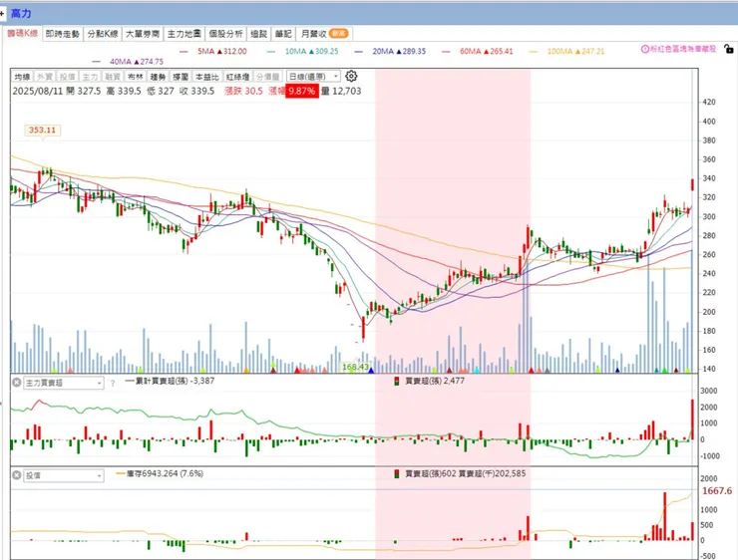Toggle the 分價量 overlay button
The height and width of the screenshot is (560, 738).
pyautogui.click(x=268, y=77)
